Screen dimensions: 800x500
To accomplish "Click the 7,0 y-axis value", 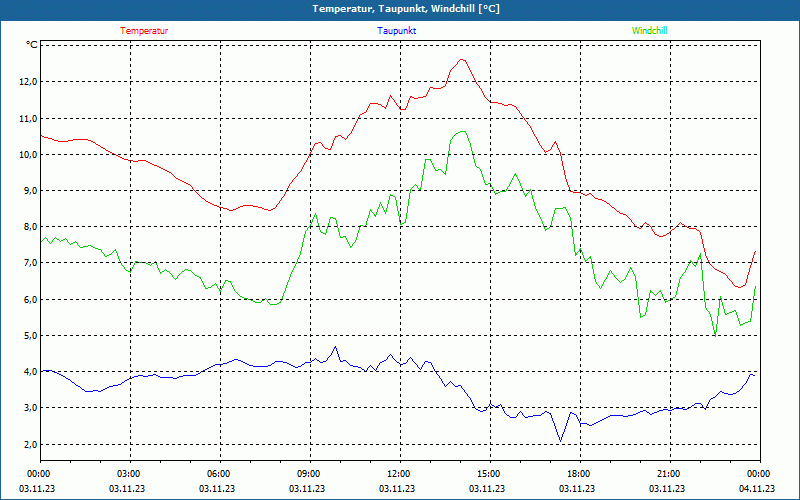I will tap(31, 263).
